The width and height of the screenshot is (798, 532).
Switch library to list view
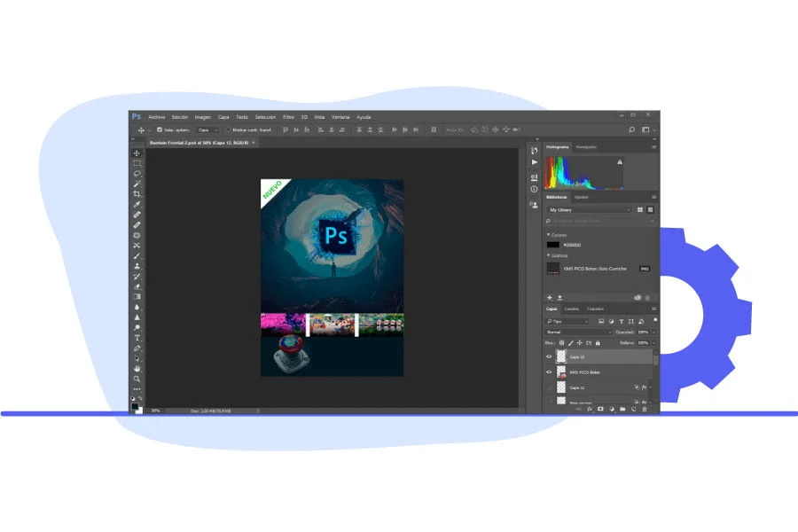pyautogui.click(x=651, y=210)
